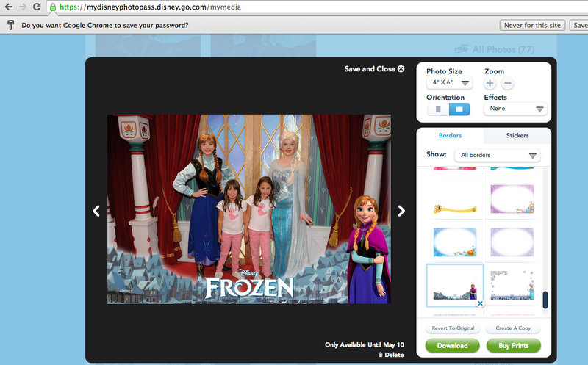Image resolution: width=588 pixels, height=365 pixels.
Task: Select landscape orientation
Action: pos(459,109)
